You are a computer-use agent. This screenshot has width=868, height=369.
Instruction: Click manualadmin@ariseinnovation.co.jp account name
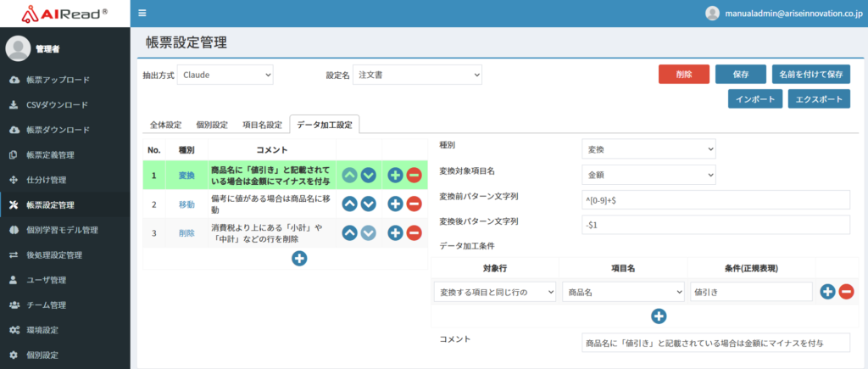793,14
